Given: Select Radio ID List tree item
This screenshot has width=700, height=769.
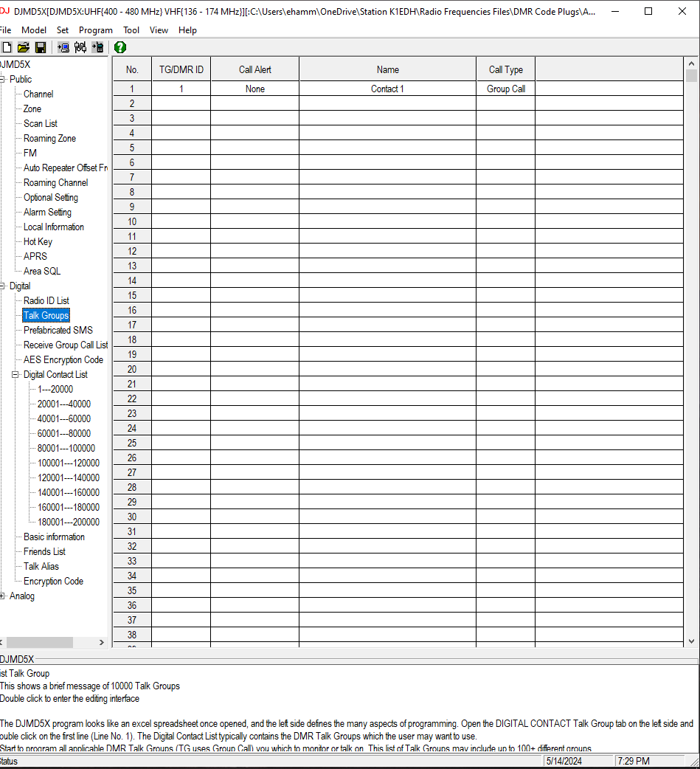Looking at the screenshot, I should 46,300.
